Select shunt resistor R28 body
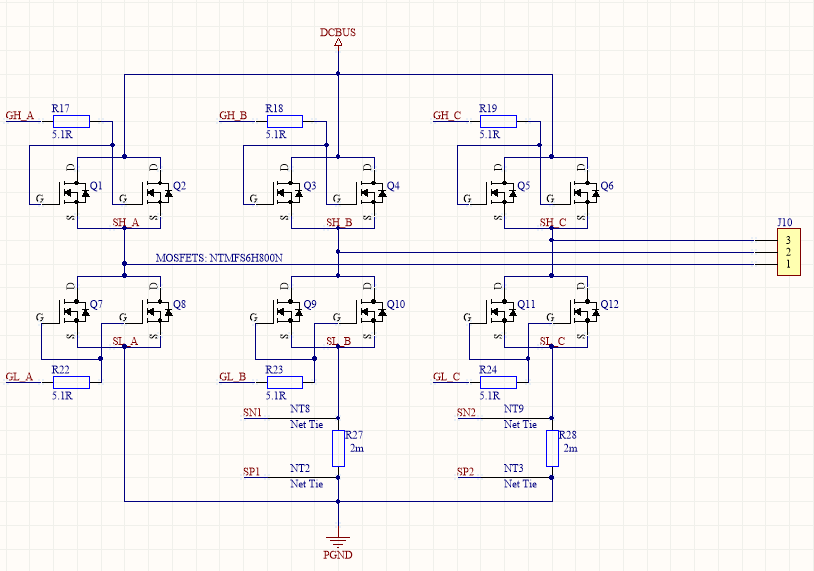Viewport: 814px width, 571px height. pyautogui.click(x=552, y=448)
